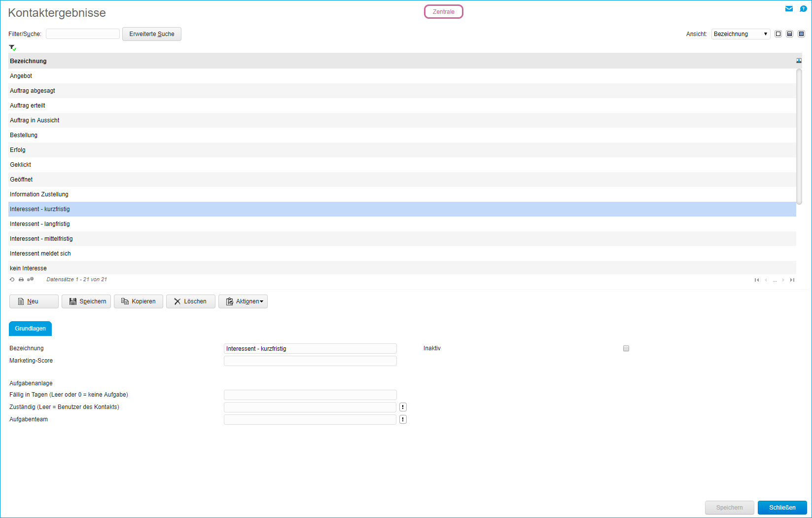Select the Interessent - kurzfristig row

402,209
